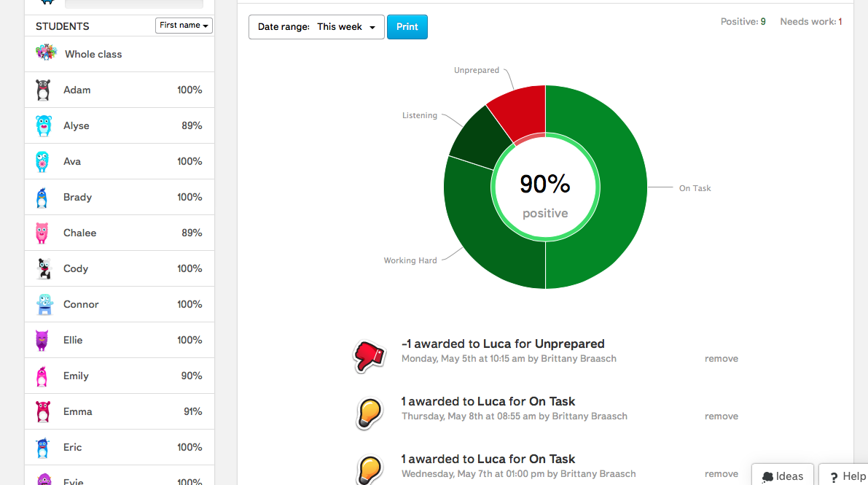The height and width of the screenshot is (485, 868).
Task: Open the Date range This week dropdown
Action: click(316, 26)
